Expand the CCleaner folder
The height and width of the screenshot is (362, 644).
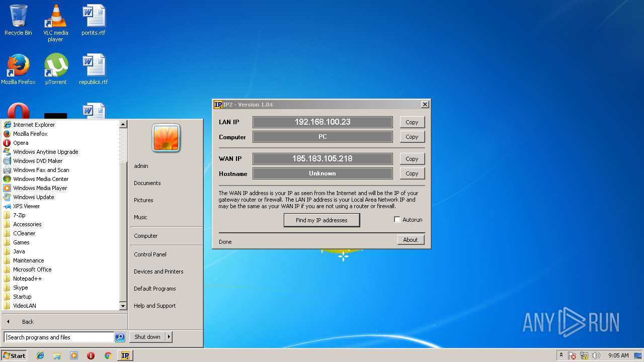coord(24,233)
